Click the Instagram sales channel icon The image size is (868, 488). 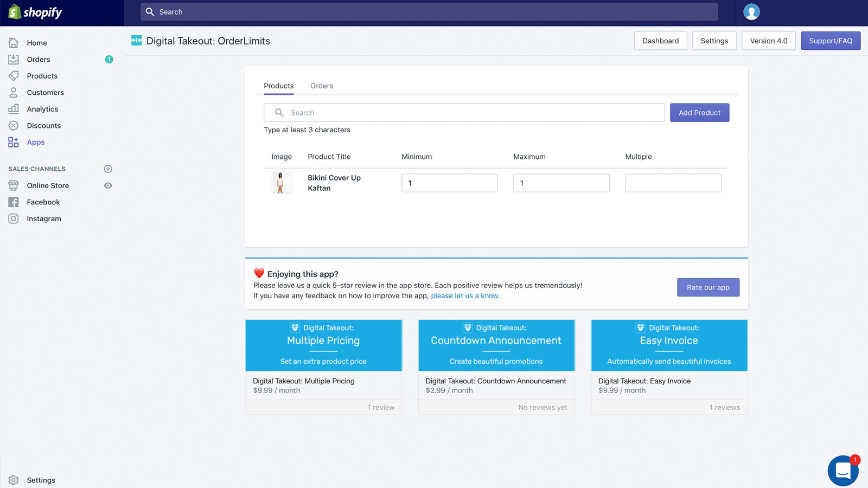point(14,219)
